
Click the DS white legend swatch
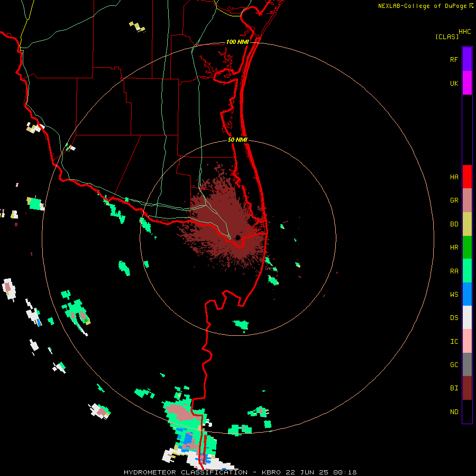point(467,317)
